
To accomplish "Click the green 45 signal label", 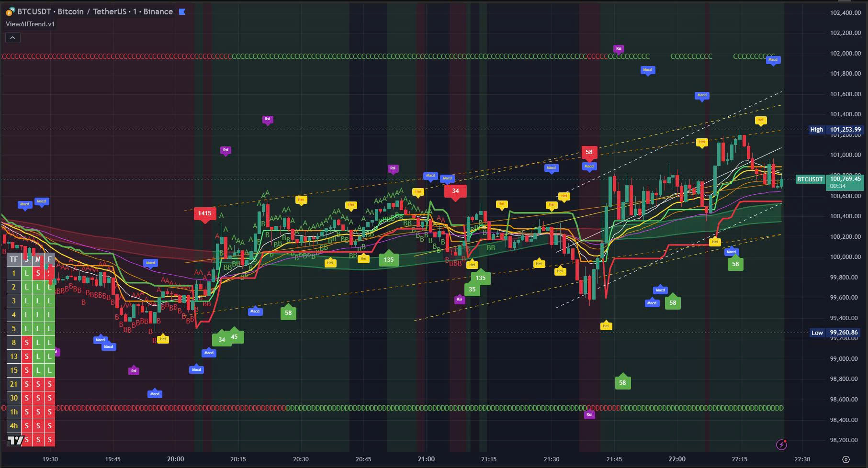I will click(234, 336).
